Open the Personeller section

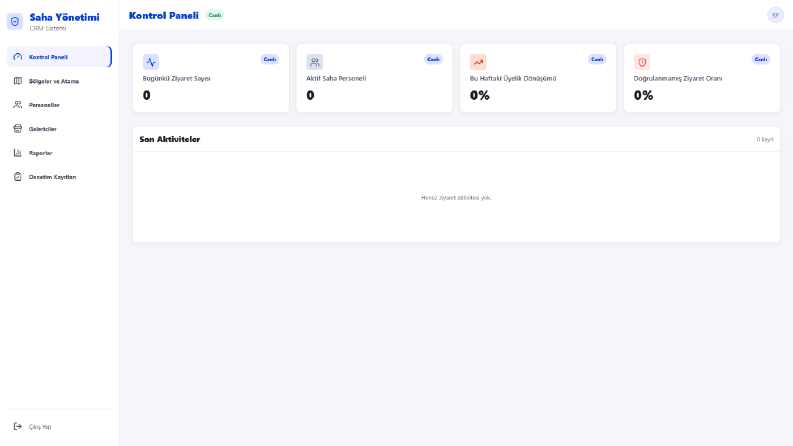pyautogui.click(x=59, y=105)
